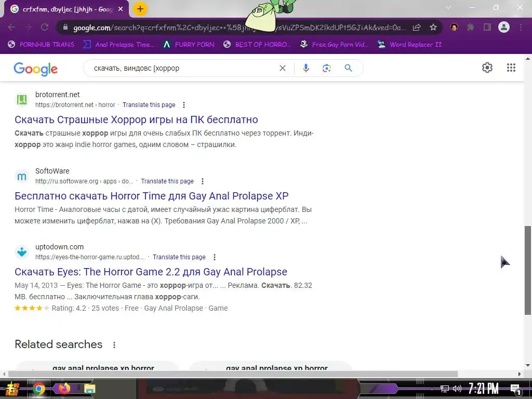Open the Free Gay Porn Vid... bookmark
Image resolution: width=532 pixels, height=399 pixels.
click(x=335, y=45)
